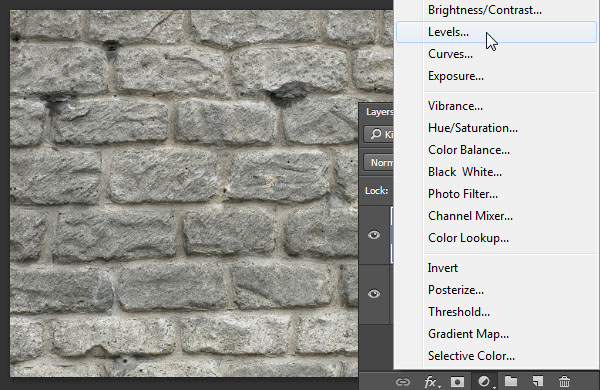Apply Invert adjustment layer
Viewport: 600px width, 390px height.
(x=442, y=268)
